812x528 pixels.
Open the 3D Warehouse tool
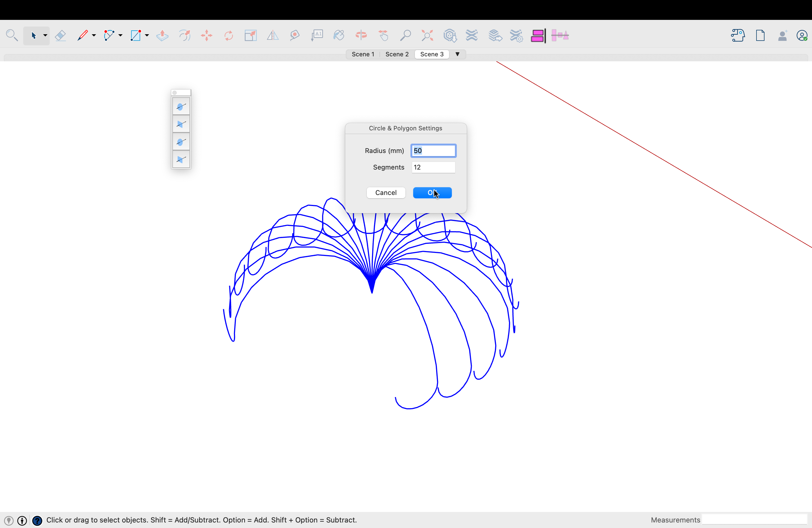pyautogui.click(x=450, y=35)
